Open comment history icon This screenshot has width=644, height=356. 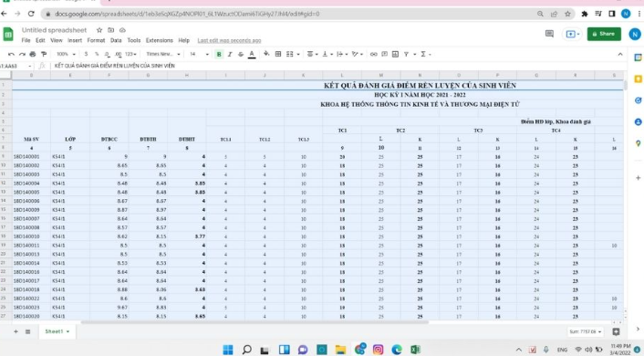(549, 34)
